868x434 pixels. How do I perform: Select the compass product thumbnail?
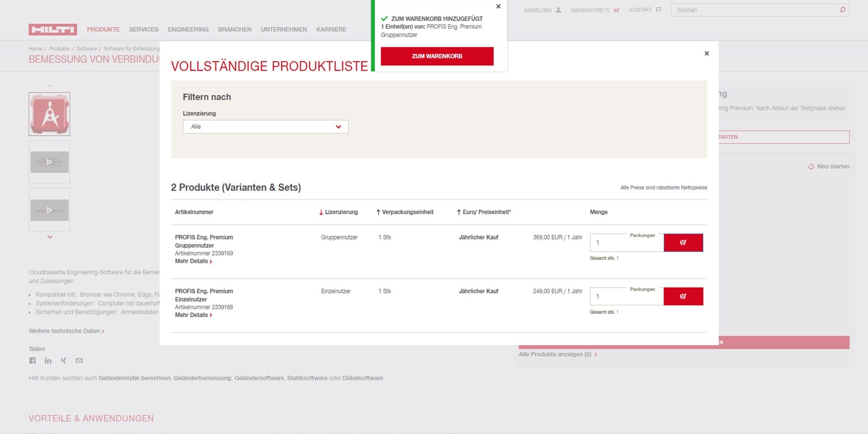(x=49, y=114)
